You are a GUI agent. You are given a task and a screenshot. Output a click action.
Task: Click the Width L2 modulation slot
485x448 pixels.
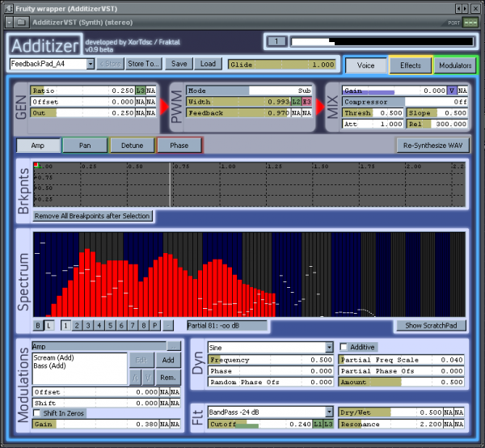pos(297,102)
